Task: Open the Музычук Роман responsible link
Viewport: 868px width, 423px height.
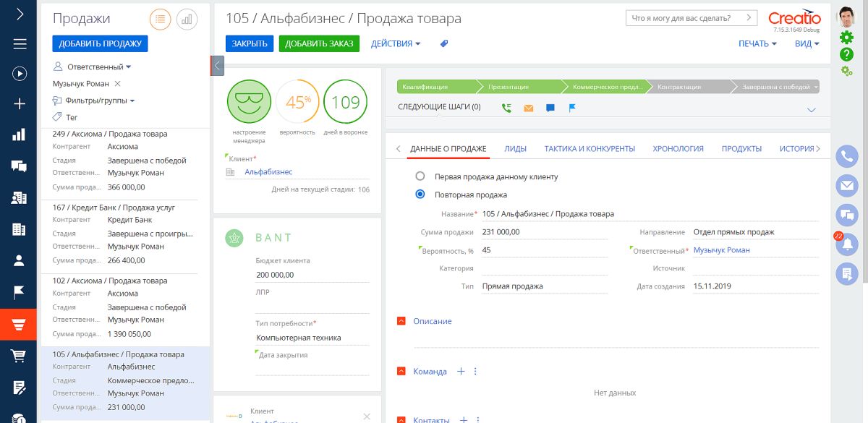Action: tap(721, 250)
